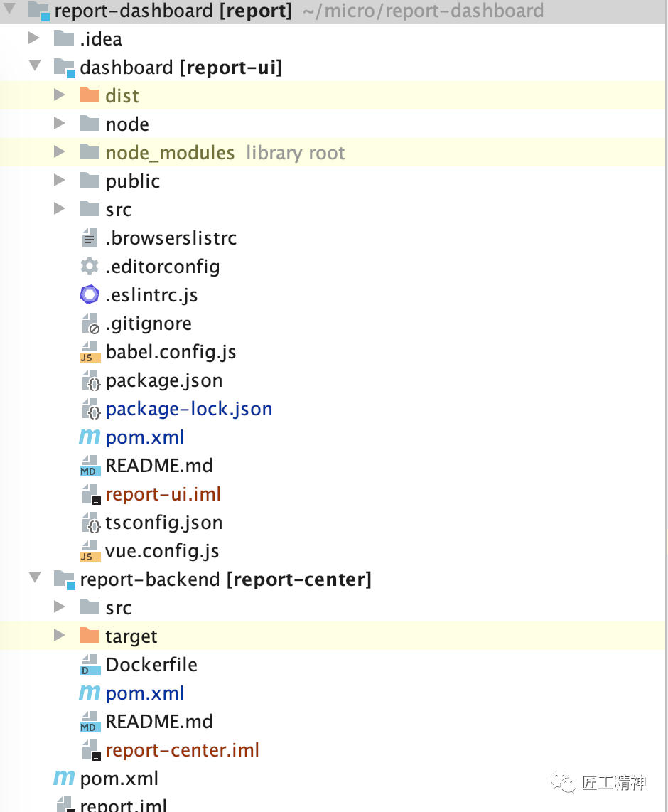668x812 pixels.
Task: Expand the .idea folder arrow
Action: (34, 38)
